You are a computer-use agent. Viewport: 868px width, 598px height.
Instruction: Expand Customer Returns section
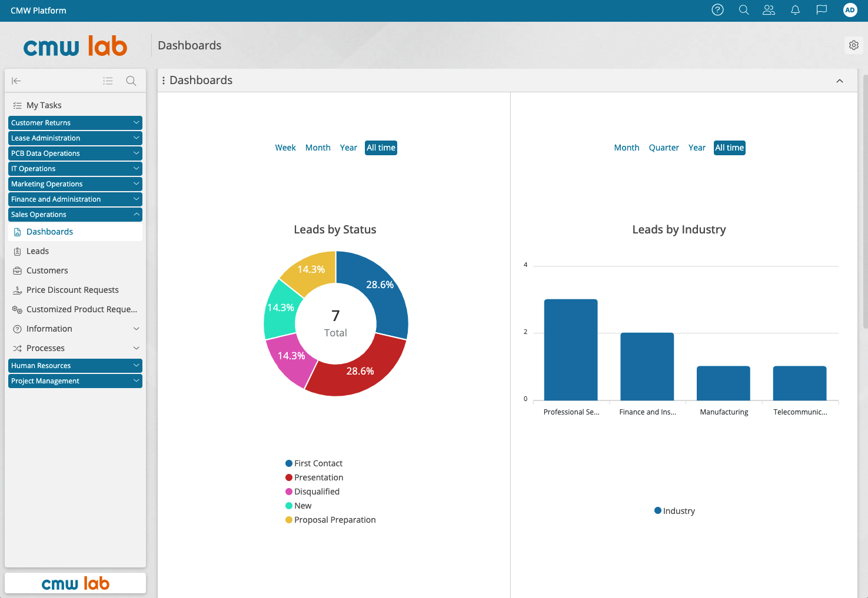[75, 123]
